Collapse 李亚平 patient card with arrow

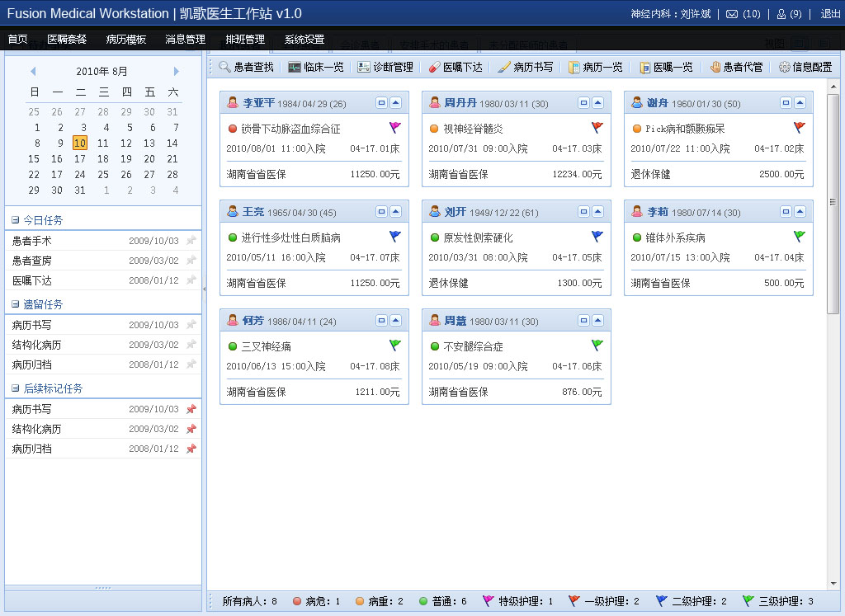[x=395, y=103]
